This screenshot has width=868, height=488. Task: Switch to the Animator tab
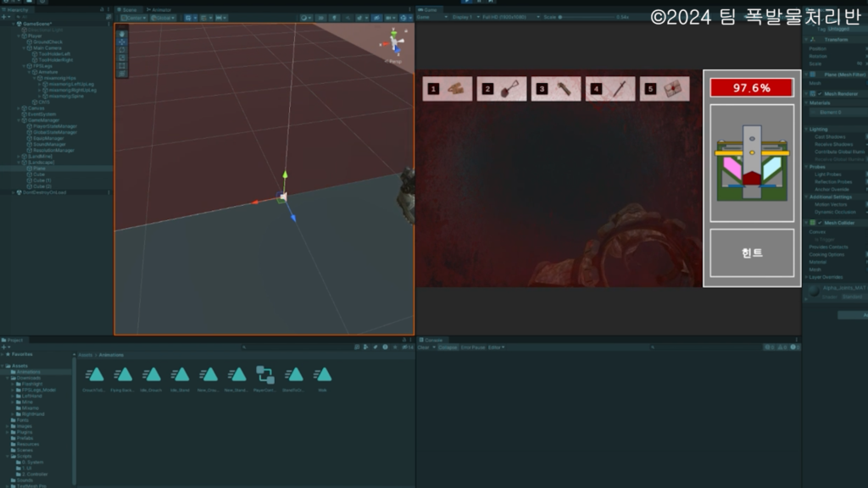point(161,9)
